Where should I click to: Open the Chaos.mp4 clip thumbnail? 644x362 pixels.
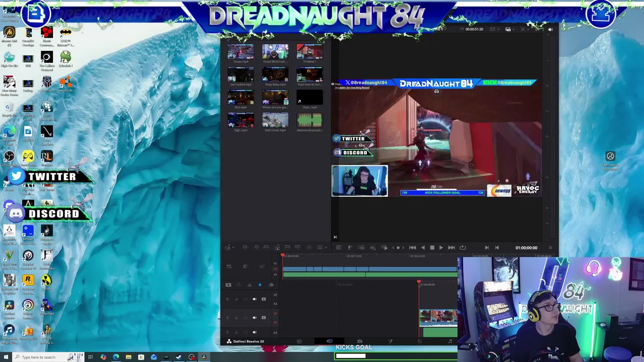240,52
